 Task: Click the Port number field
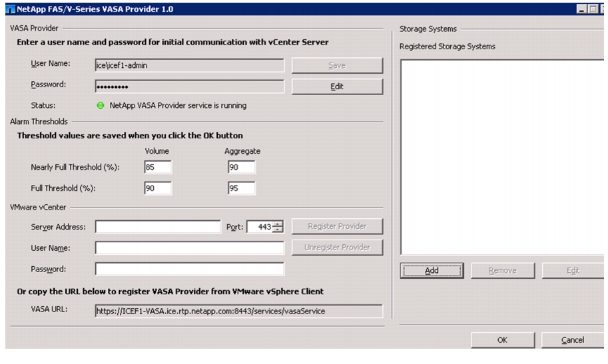(x=260, y=227)
